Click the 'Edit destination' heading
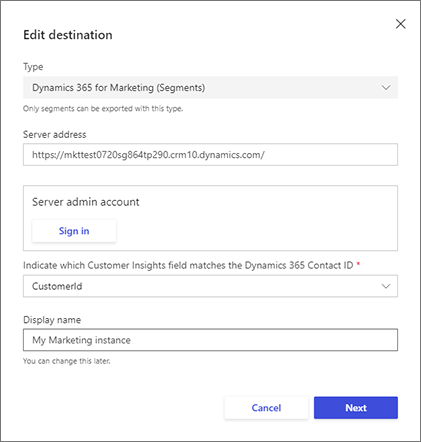The height and width of the screenshot is (442, 421). pyautogui.click(x=68, y=35)
